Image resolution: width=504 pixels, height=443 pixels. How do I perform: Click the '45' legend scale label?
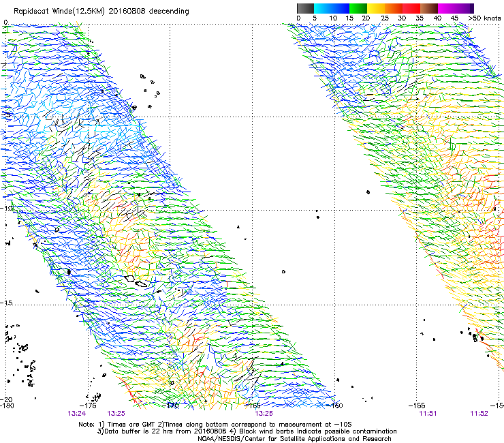pyautogui.click(x=454, y=18)
